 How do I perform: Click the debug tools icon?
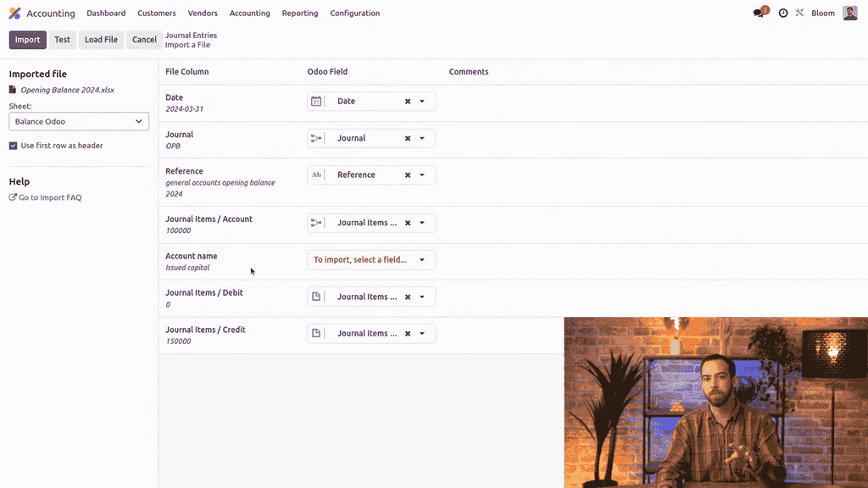[x=799, y=14]
